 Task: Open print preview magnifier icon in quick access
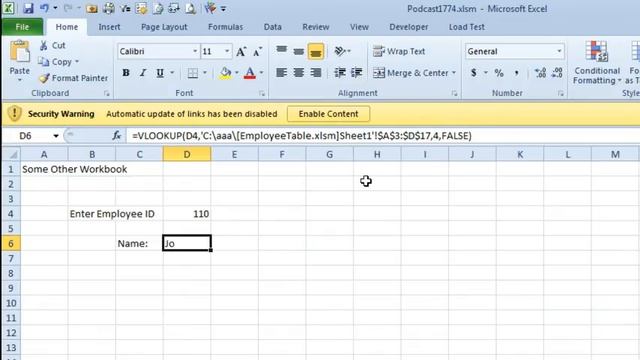(x=190, y=8)
